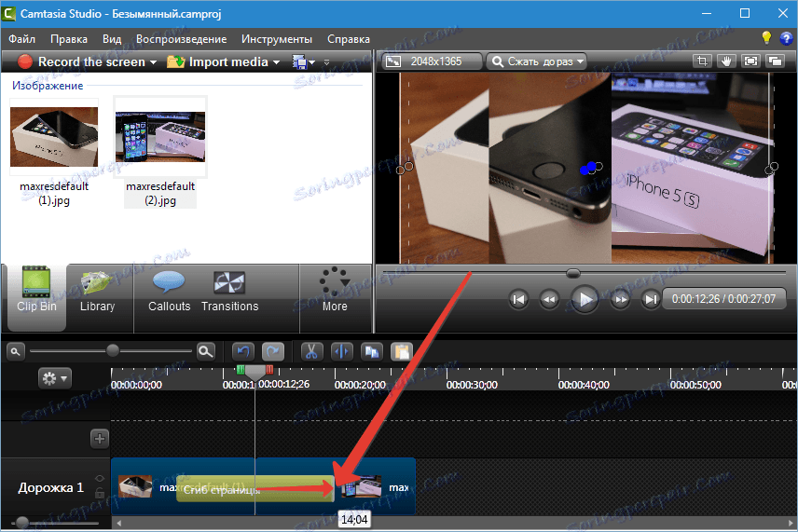The image size is (798, 532).
Task: Click the 0:00:12;26 / 0:00:27;07 time display
Action: coord(723,299)
